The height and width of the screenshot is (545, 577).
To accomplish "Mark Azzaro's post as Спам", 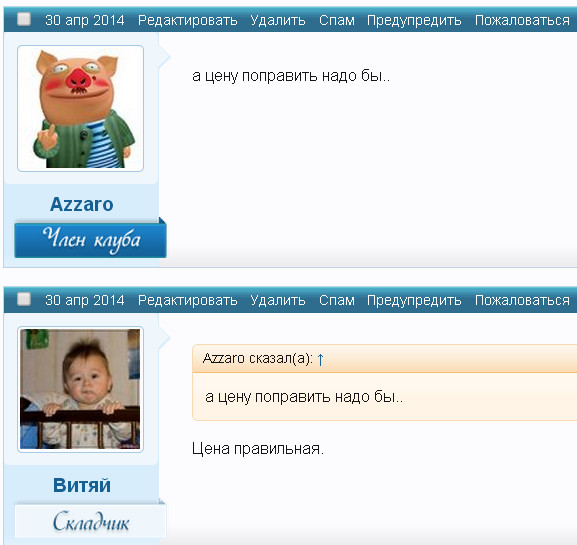I will tap(337, 20).
